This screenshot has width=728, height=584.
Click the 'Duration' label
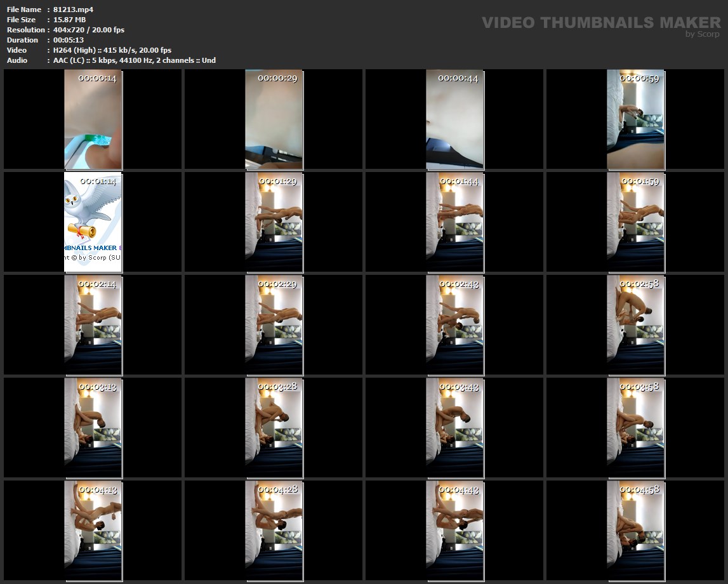point(22,40)
